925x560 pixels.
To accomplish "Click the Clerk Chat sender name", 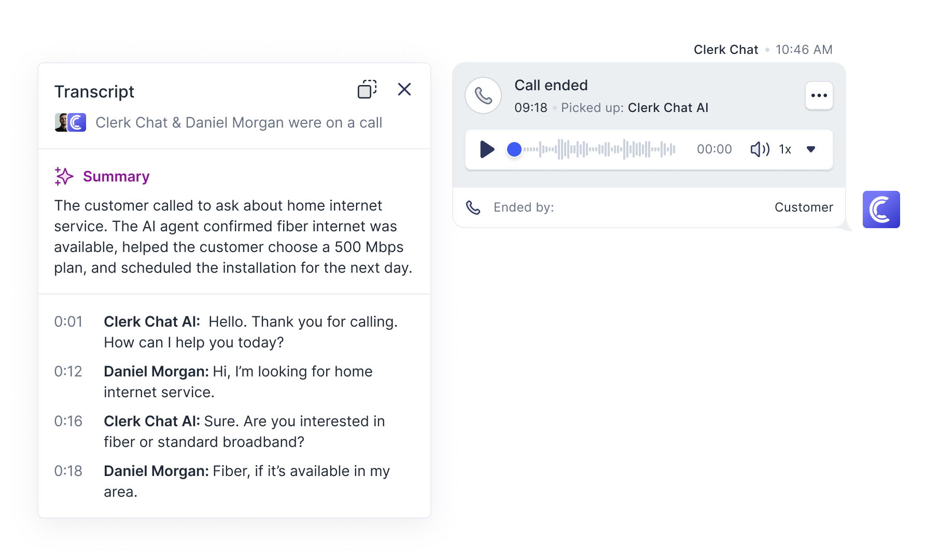I will tap(725, 50).
